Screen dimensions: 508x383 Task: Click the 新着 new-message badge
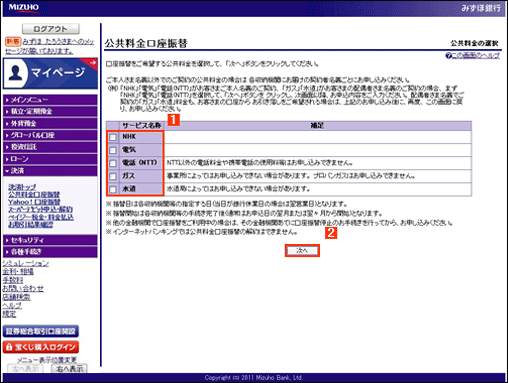point(13,42)
